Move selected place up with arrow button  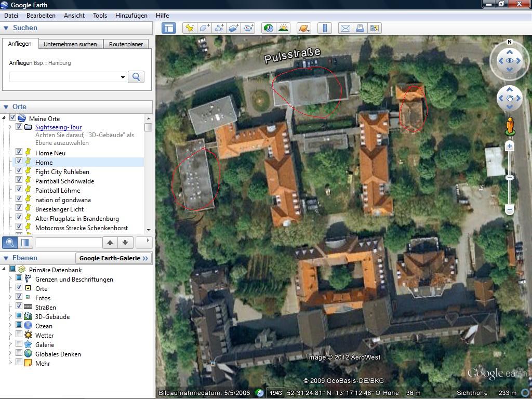tap(110, 243)
